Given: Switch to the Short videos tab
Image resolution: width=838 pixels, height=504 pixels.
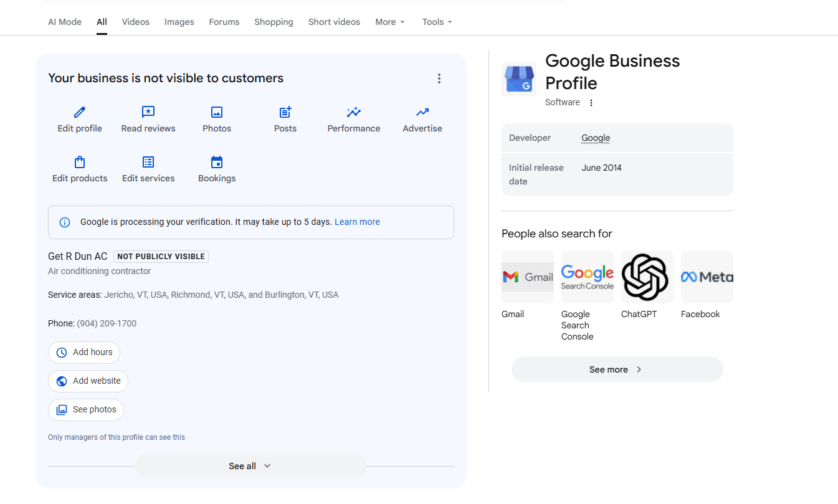Looking at the screenshot, I should coord(334,22).
